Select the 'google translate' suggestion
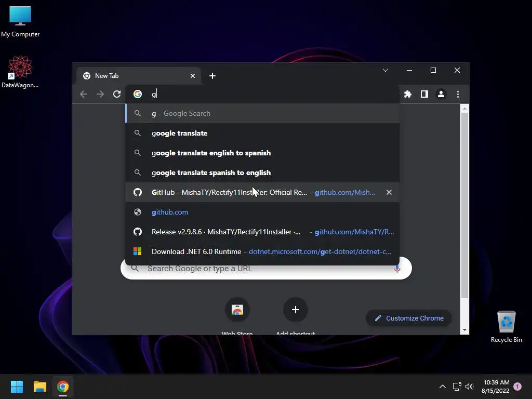The height and width of the screenshot is (399, 532). [x=262, y=133]
